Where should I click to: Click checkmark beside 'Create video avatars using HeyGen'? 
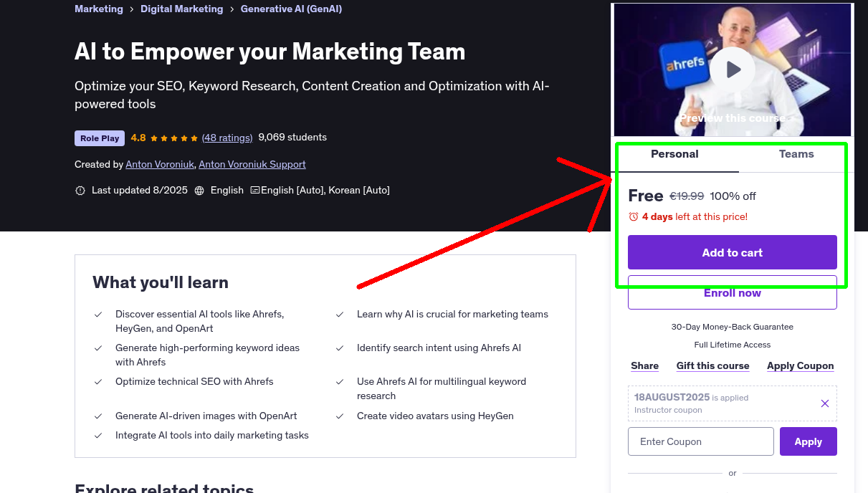(340, 416)
